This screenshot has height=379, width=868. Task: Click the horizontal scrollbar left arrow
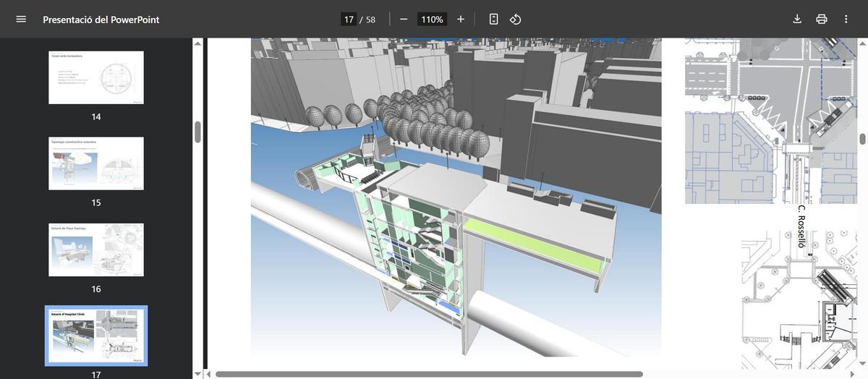point(208,374)
